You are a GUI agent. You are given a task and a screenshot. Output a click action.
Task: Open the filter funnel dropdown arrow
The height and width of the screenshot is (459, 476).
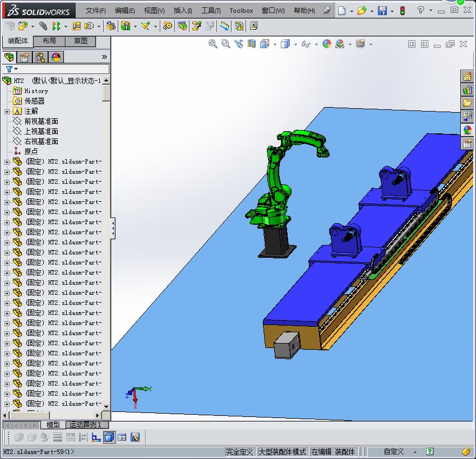16,69
